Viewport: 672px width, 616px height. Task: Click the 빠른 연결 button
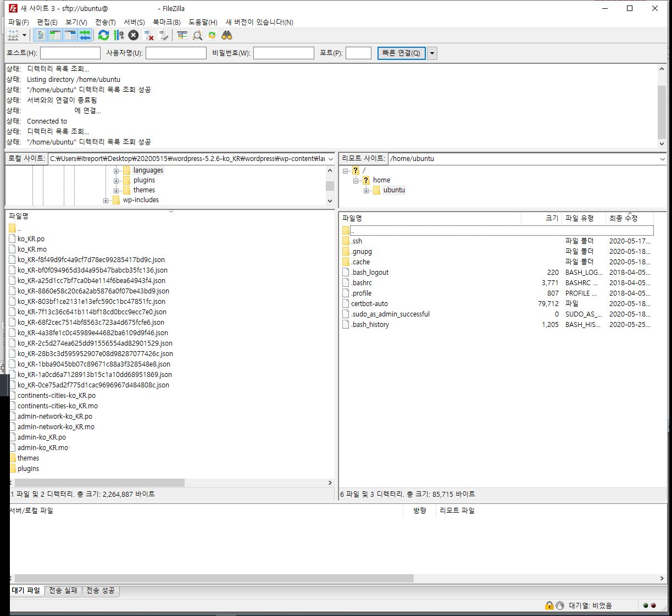click(401, 53)
